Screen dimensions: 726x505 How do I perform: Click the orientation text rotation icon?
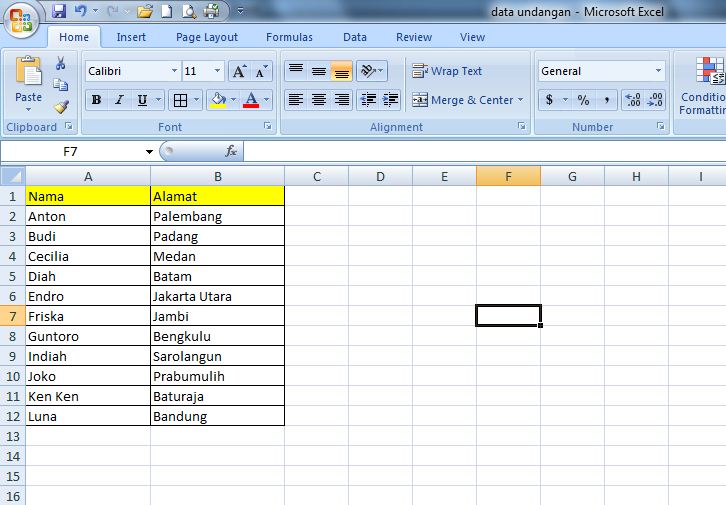click(368, 71)
